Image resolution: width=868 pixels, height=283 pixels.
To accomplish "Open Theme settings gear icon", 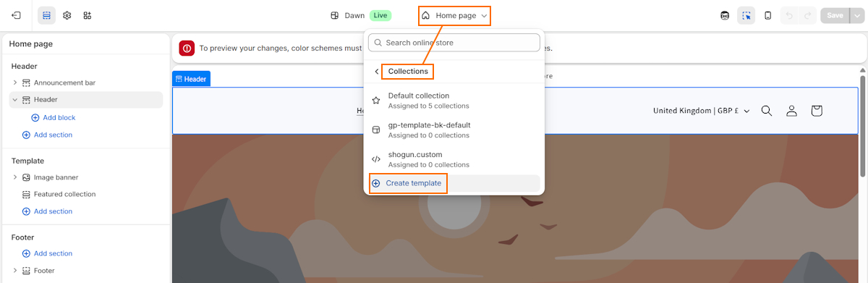I will point(67,15).
